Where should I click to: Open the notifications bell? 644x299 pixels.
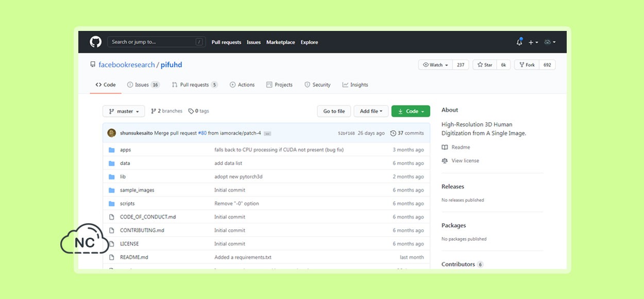click(x=519, y=42)
